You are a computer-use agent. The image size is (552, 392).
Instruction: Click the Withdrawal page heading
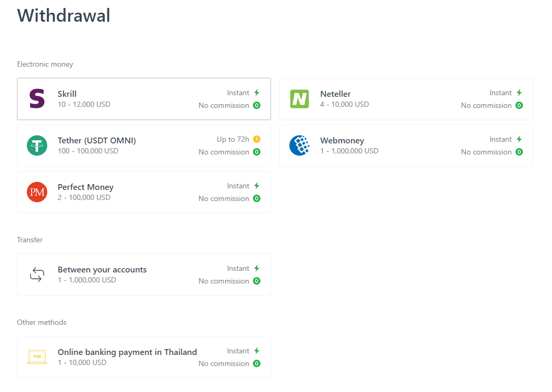click(64, 15)
